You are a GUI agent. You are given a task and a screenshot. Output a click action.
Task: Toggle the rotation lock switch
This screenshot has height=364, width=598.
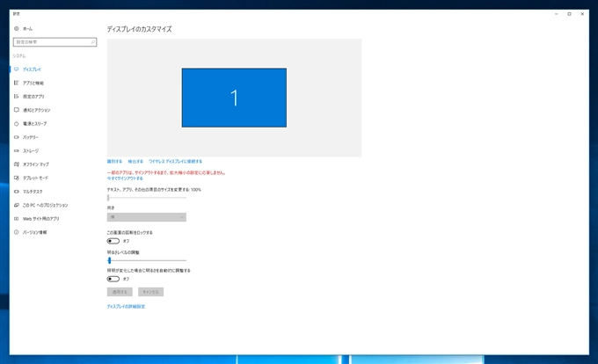pyautogui.click(x=113, y=241)
